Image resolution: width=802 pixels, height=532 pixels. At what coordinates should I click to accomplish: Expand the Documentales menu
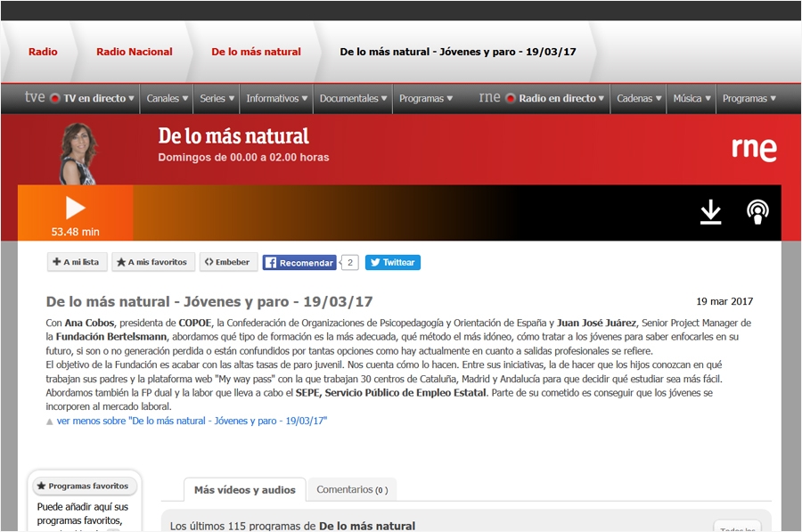coord(352,98)
